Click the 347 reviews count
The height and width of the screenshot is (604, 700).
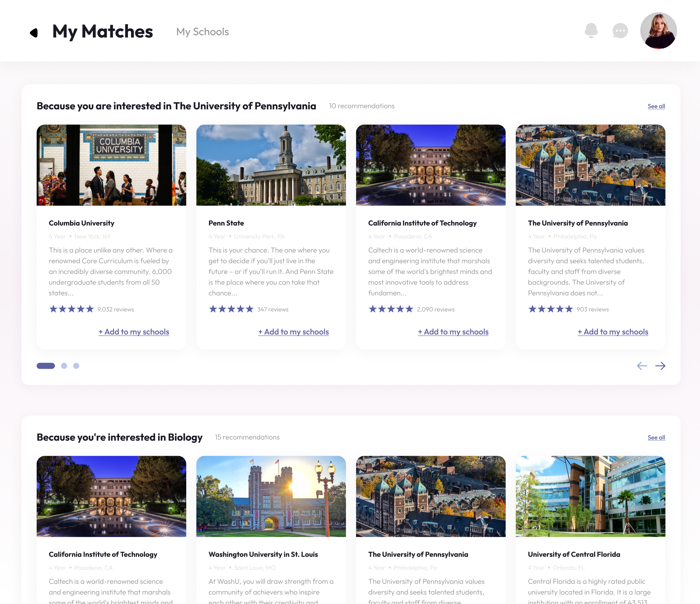(x=273, y=309)
